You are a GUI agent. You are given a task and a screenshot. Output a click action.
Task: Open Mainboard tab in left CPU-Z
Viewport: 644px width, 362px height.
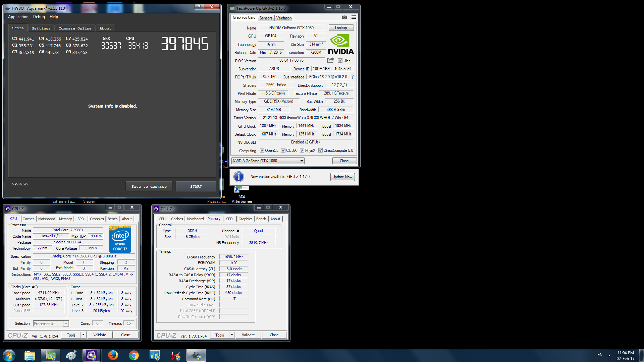point(47,219)
